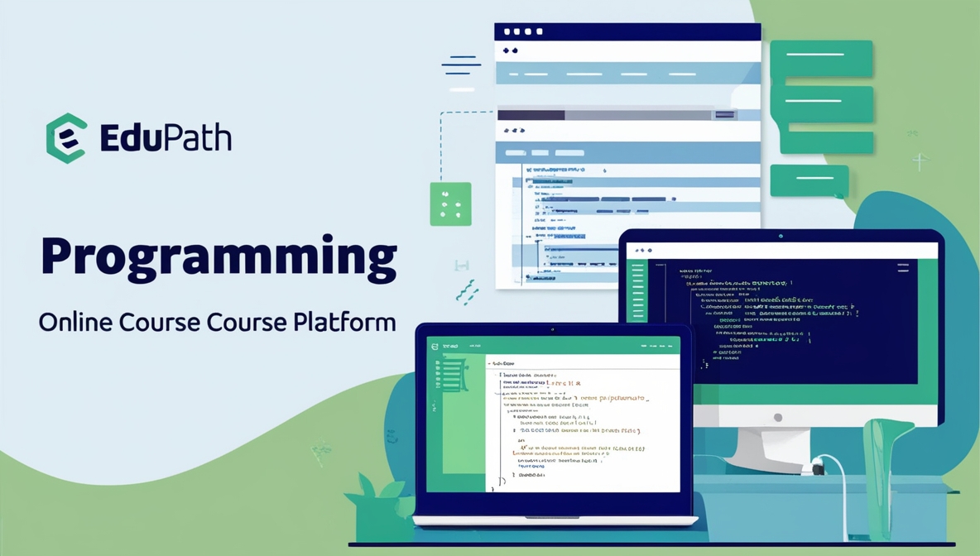This screenshot has width=980, height=556.
Task: Click the logo icon in laptop header
Action: click(435, 346)
